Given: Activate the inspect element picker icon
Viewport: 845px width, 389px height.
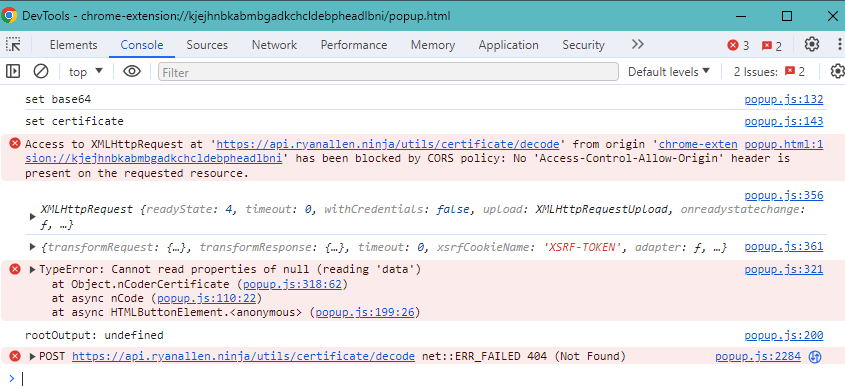Looking at the screenshot, I should click(13, 45).
